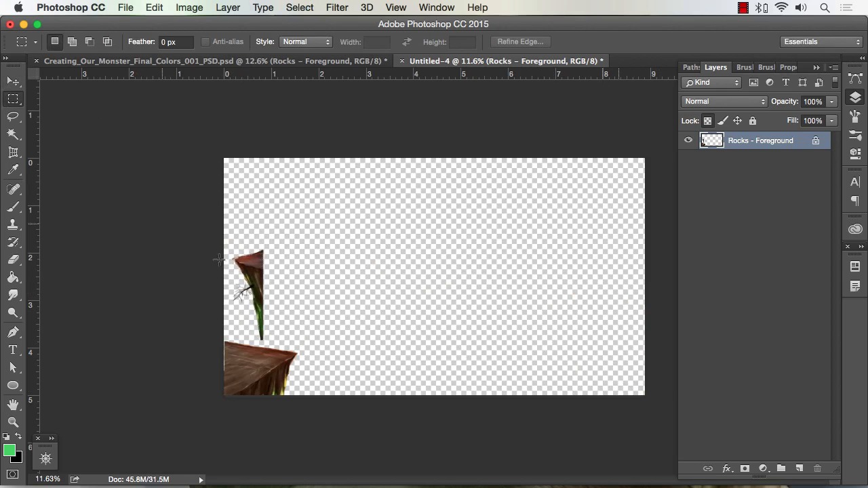Select the Healing Brush tool
This screenshot has width=868, height=488.
tap(13, 190)
